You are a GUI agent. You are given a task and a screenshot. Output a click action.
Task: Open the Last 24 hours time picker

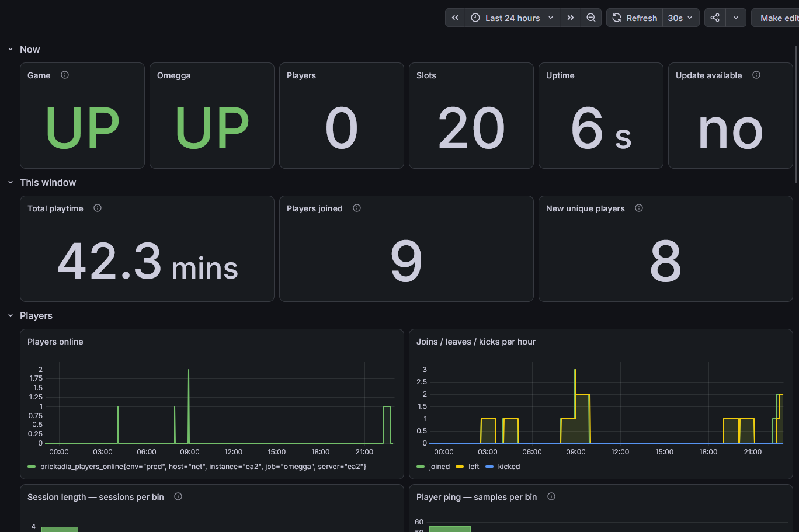pos(513,18)
